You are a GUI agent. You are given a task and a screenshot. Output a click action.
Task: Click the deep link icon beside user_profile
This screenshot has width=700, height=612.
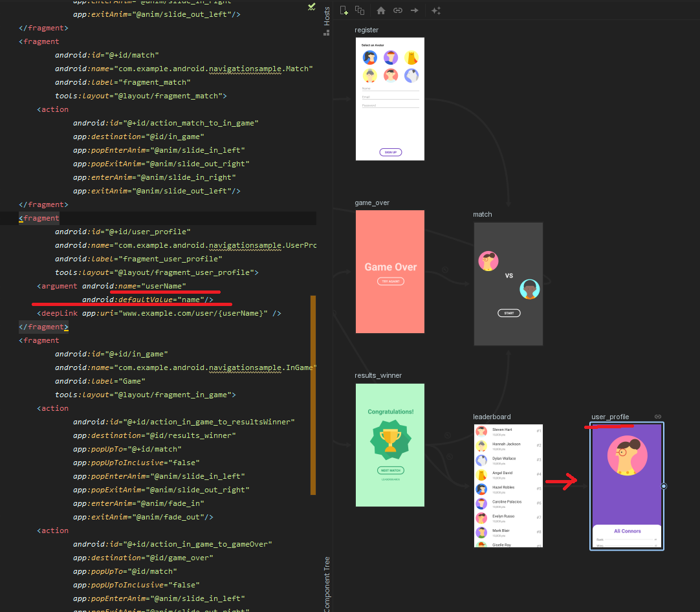tap(658, 417)
